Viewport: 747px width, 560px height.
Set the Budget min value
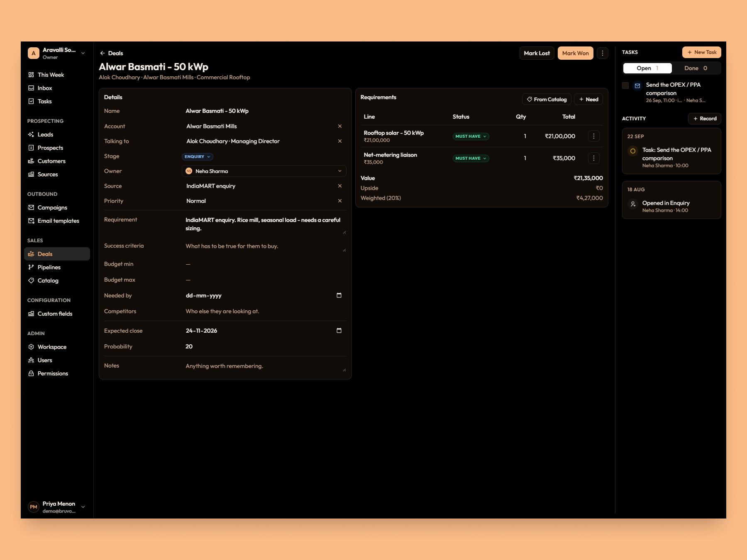tap(264, 264)
